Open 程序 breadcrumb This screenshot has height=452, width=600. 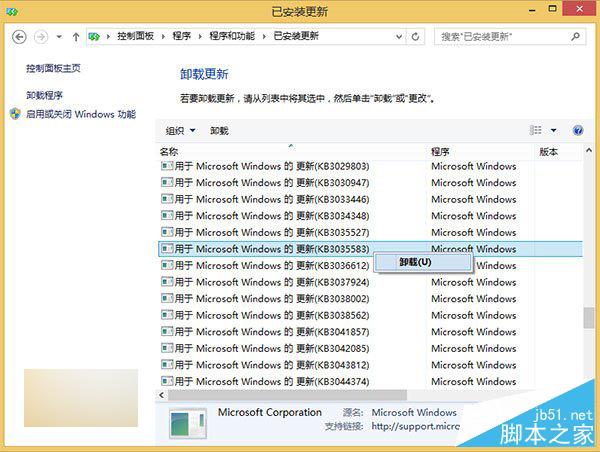pyautogui.click(x=181, y=36)
